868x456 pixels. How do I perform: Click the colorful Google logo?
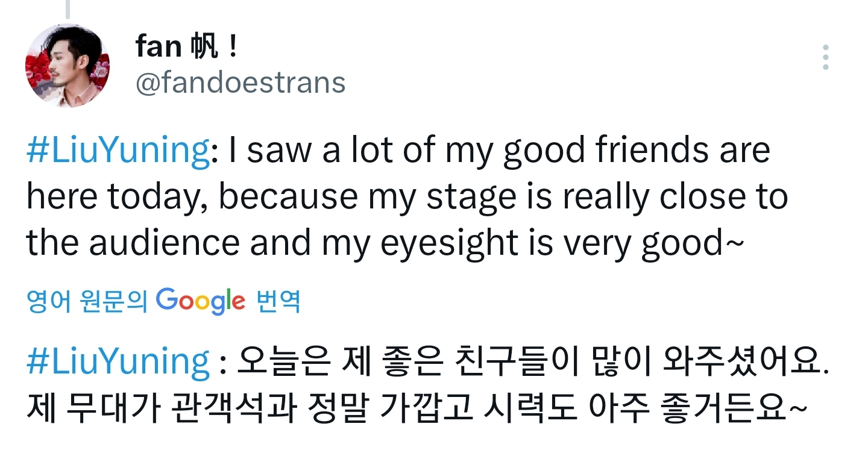[201, 301]
